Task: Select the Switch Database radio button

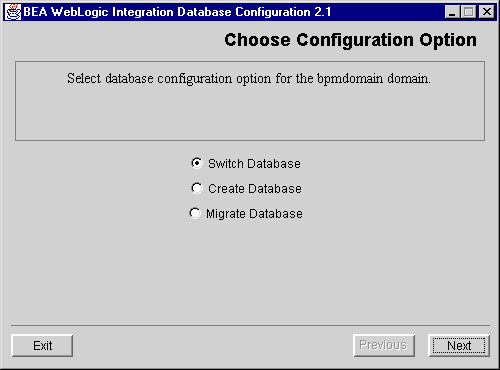Action: click(x=197, y=163)
